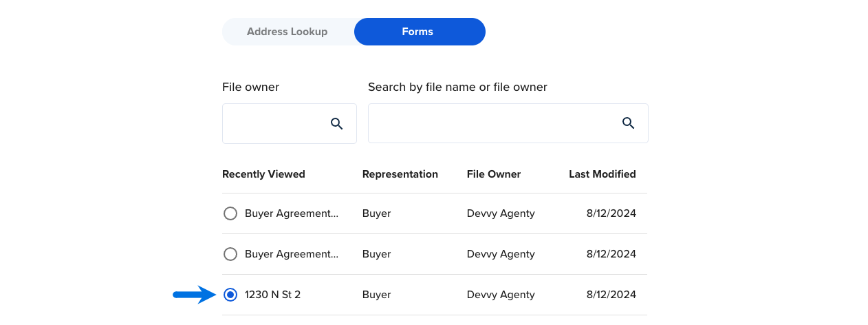
Task: Click Buyer representation in the second row
Action: (x=377, y=254)
